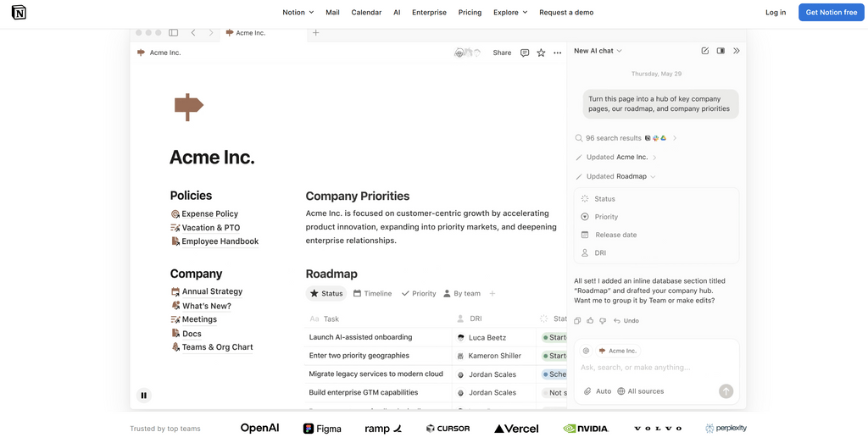Click the thumbs up feedback icon

[x=590, y=321]
